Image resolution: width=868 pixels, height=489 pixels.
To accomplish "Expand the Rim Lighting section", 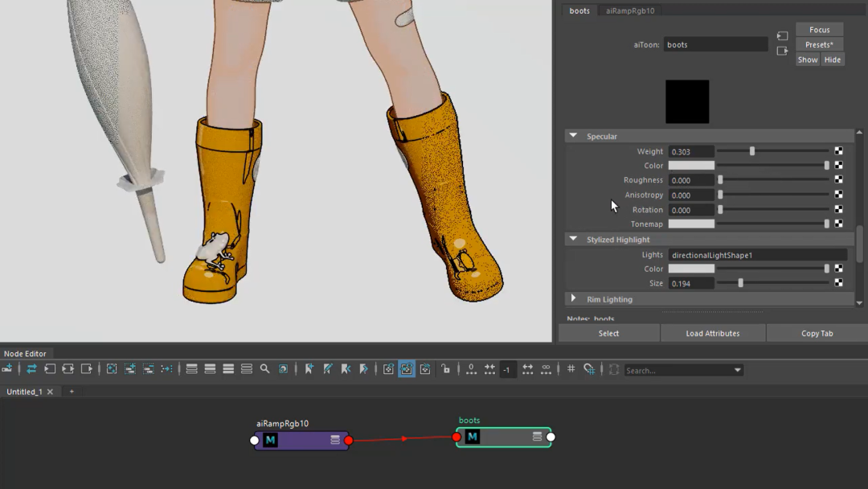I will [x=573, y=299].
